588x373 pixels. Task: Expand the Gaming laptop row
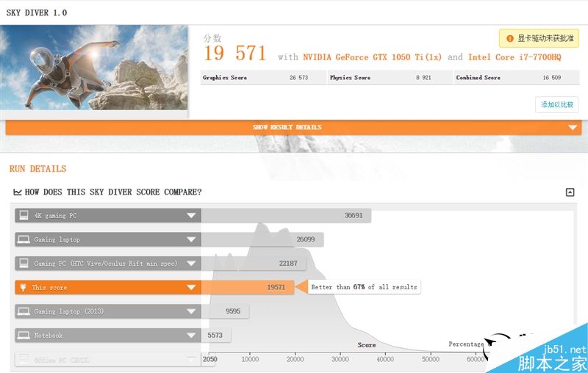pos(191,239)
